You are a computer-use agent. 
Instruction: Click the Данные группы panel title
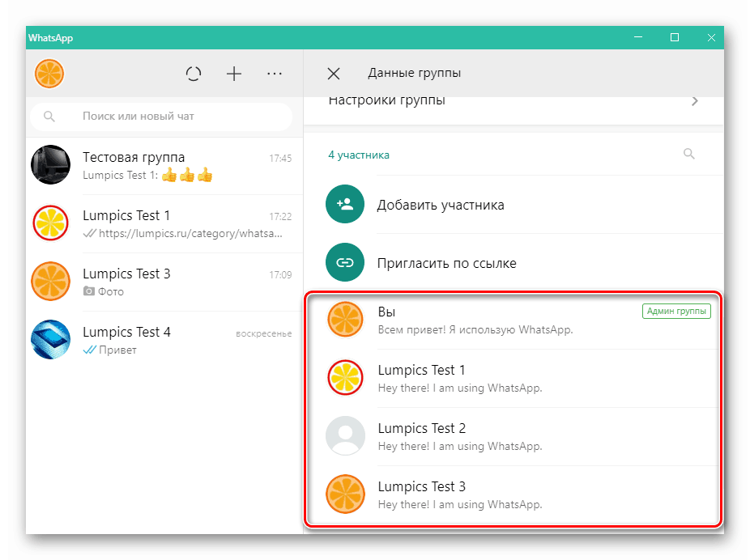[x=414, y=73]
